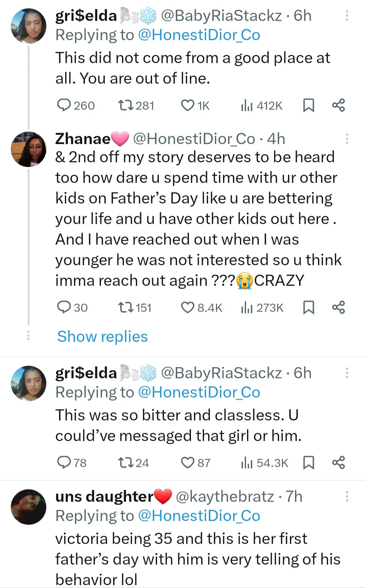Image resolution: width=365 pixels, height=588 pixels.
Task: Open @HonestiDior_Co link in kaythebratz reply
Action: click(x=199, y=516)
